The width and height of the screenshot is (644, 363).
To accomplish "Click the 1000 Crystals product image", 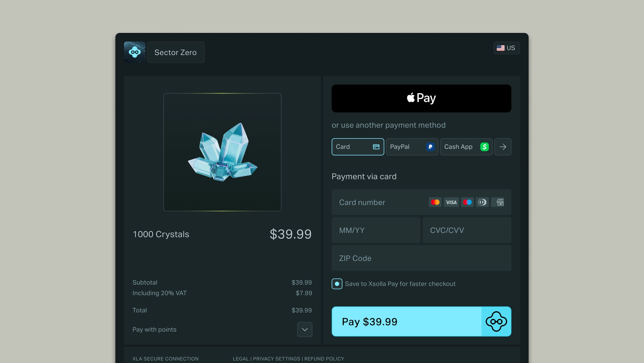I will (222, 152).
